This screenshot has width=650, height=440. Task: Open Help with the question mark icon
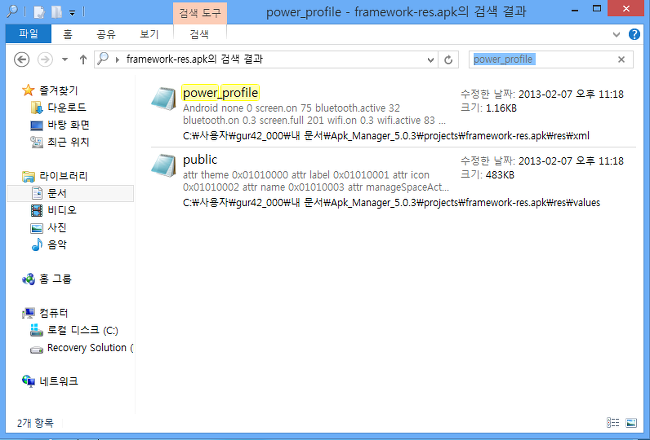coord(634,34)
